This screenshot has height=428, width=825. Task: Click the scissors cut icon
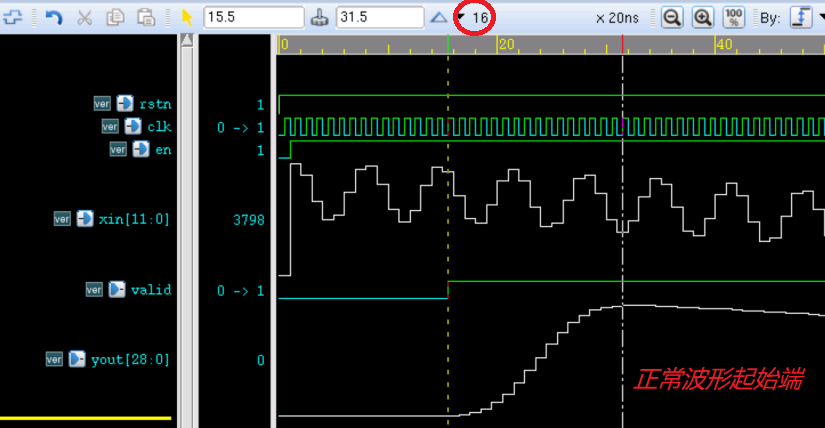tap(84, 17)
